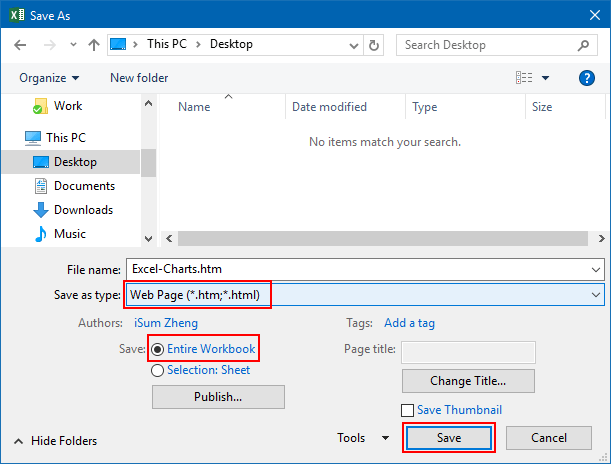
Task: Sort by the Name column header
Action: click(194, 107)
